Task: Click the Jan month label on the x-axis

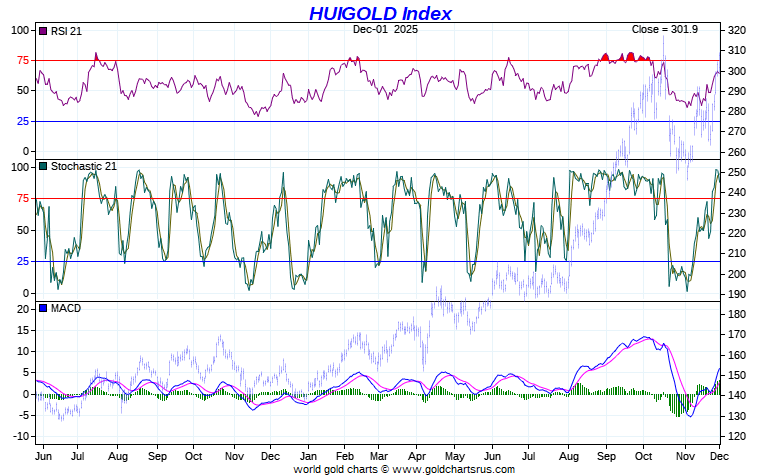Action: (x=308, y=456)
